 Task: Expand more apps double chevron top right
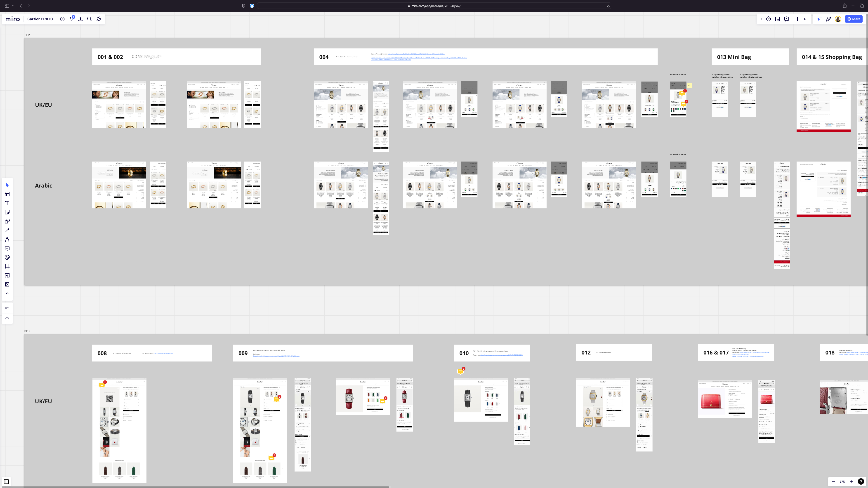805,19
